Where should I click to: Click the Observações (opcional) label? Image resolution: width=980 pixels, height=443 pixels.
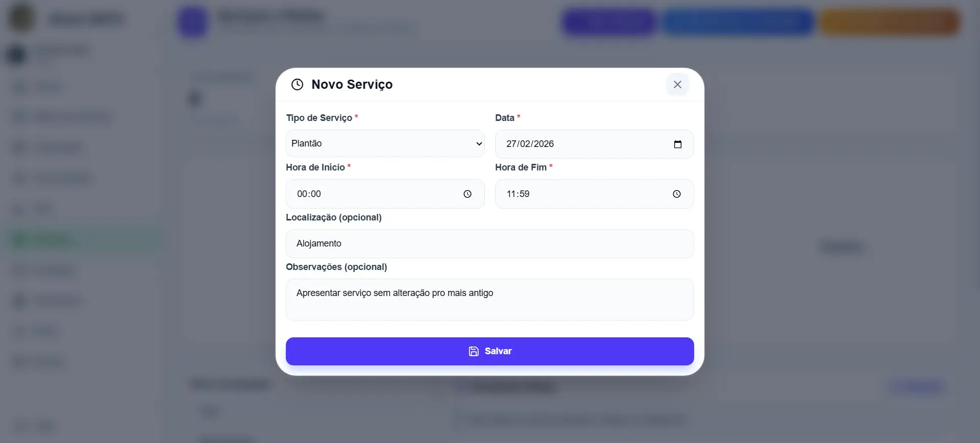(x=336, y=267)
